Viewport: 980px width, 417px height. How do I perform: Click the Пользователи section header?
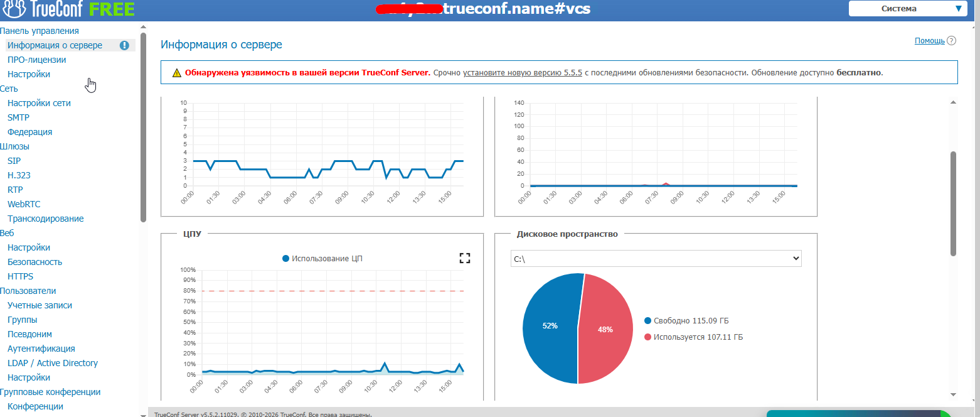pos(28,291)
